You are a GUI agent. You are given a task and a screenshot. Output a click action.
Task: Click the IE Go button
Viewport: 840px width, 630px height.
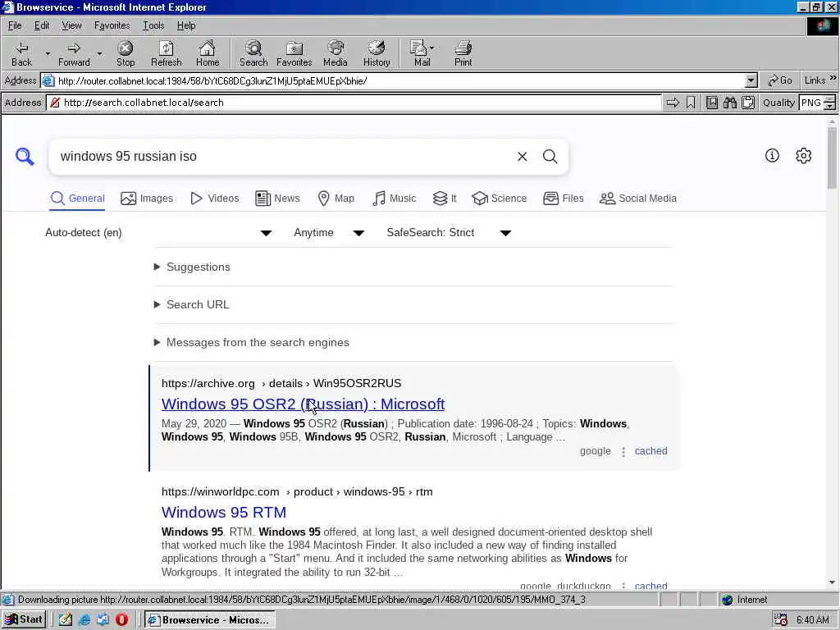click(780, 80)
